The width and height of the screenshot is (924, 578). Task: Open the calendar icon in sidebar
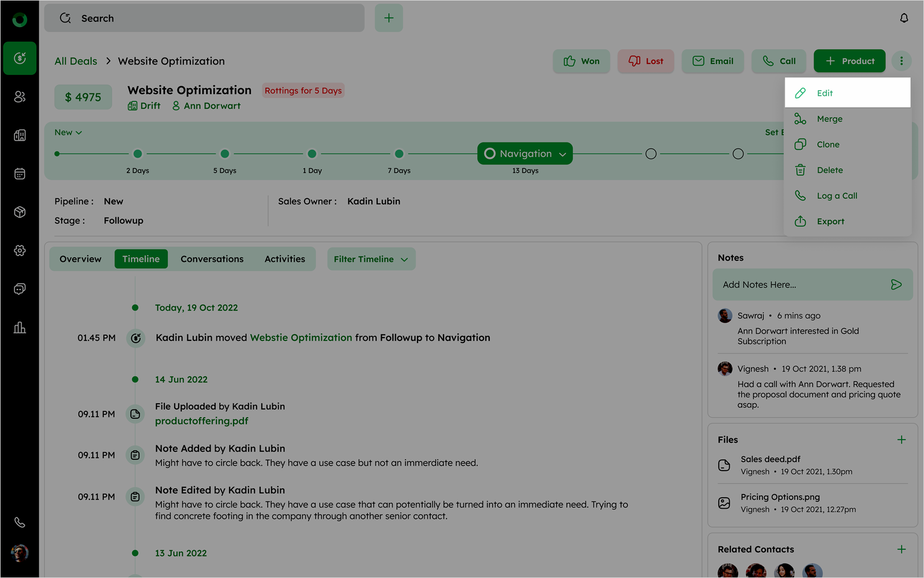pyautogui.click(x=20, y=174)
